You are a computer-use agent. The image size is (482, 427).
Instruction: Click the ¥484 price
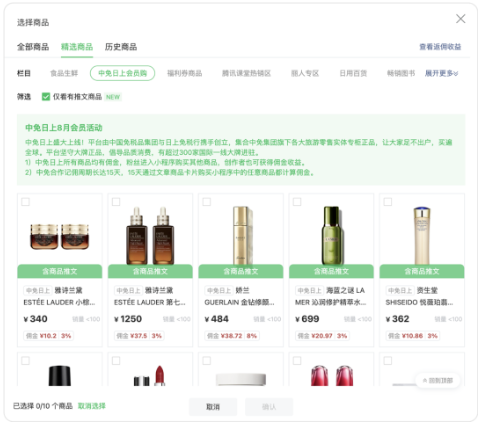pos(217,319)
